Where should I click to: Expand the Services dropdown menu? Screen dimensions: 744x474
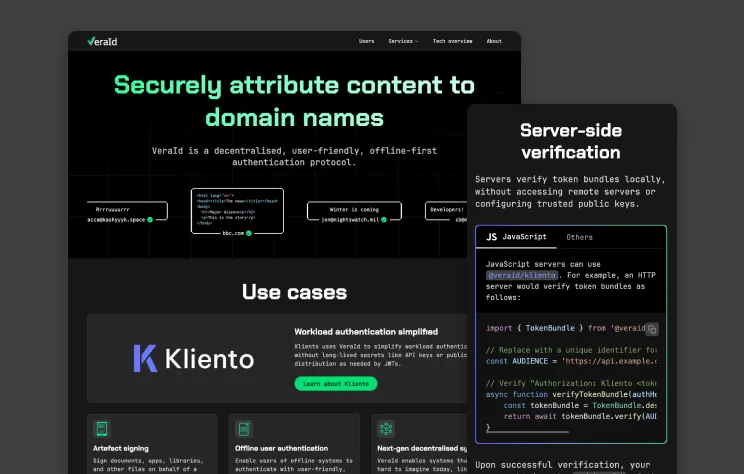(x=403, y=41)
